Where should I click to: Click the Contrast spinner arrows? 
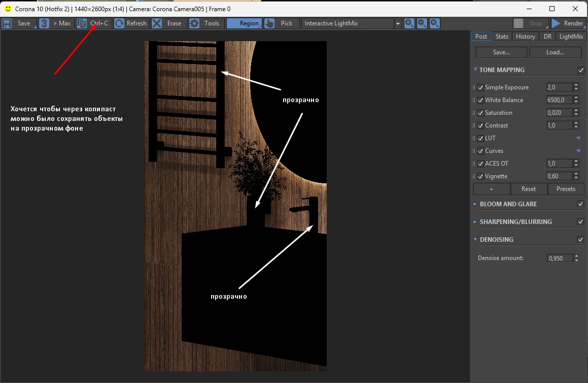point(576,125)
